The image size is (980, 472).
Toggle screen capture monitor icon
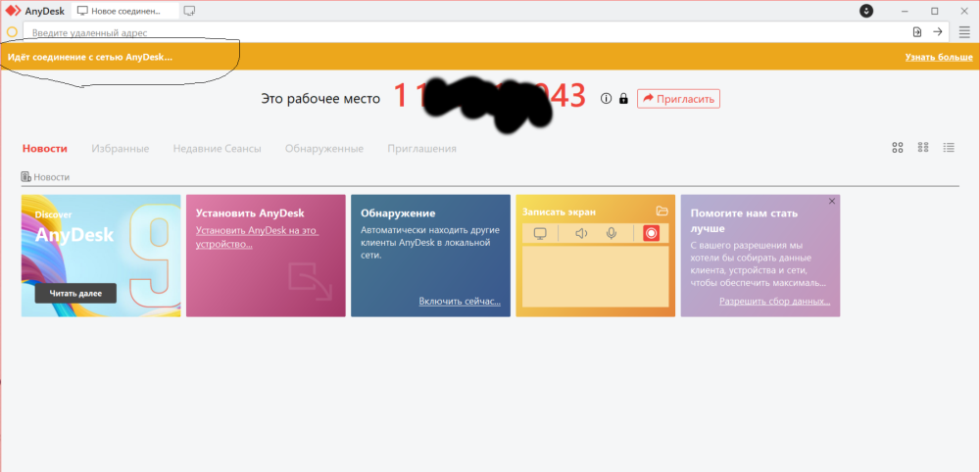541,233
